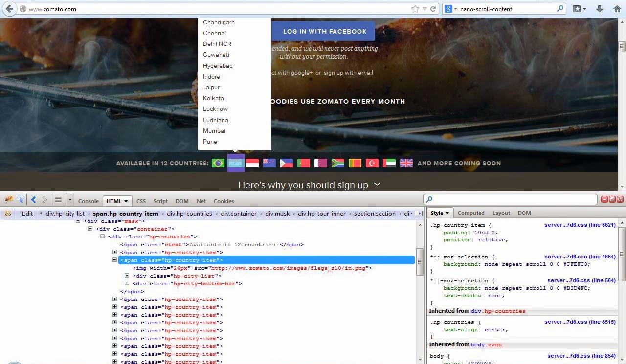Expand the first hp-country-item span above selection
The width and height of the screenshot is (626, 364).
click(114, 253)
